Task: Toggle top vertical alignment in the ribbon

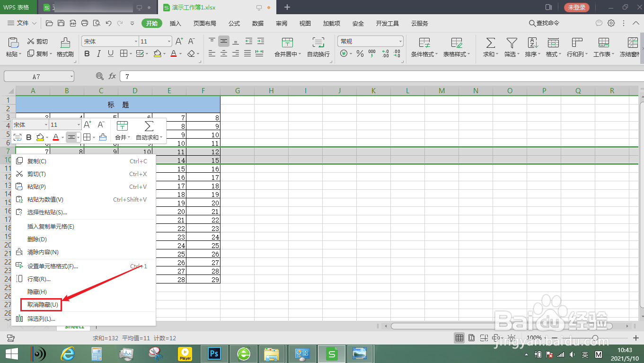Action: pos(212,42)
